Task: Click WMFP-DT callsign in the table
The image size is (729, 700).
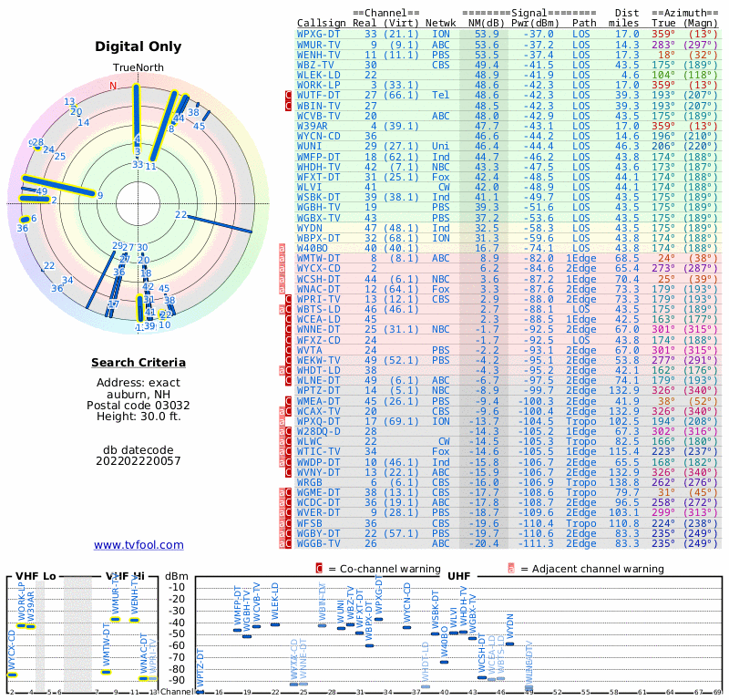Action: [318, 157]
